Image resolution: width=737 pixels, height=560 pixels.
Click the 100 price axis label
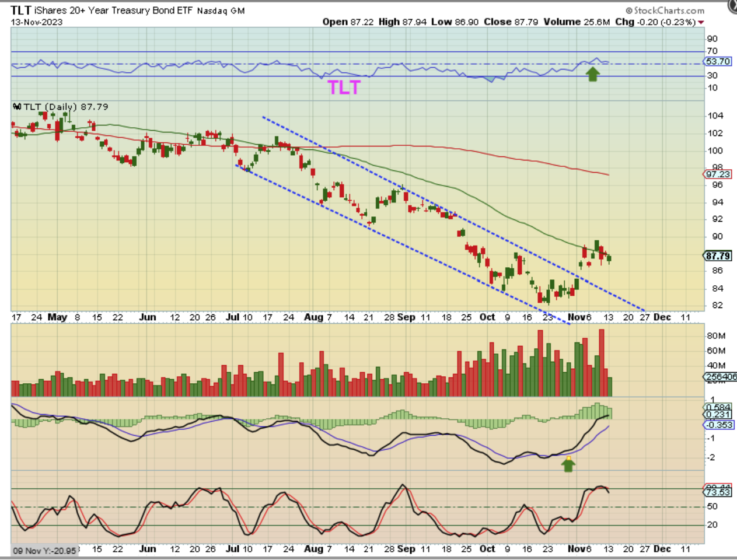715,150
